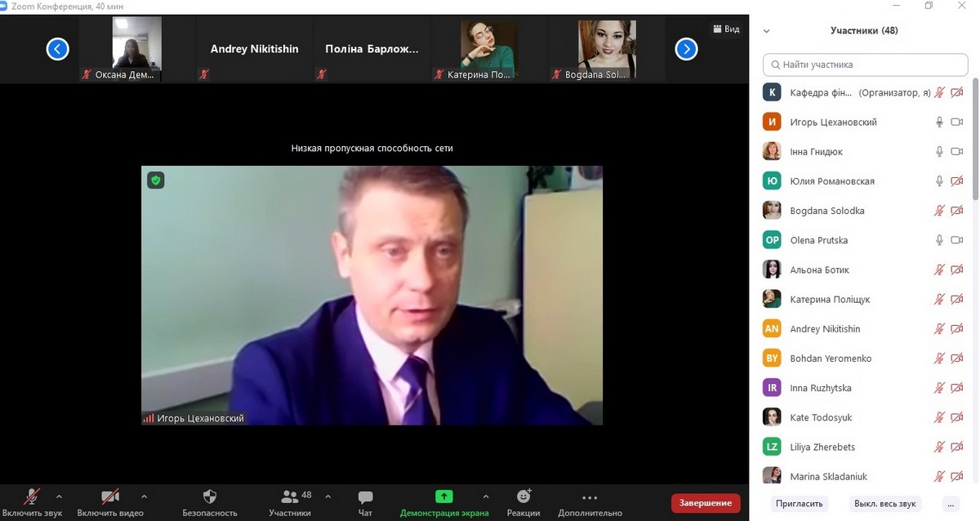Click green encryption shield on video
The image size is (980, 521).
[155, 180]
